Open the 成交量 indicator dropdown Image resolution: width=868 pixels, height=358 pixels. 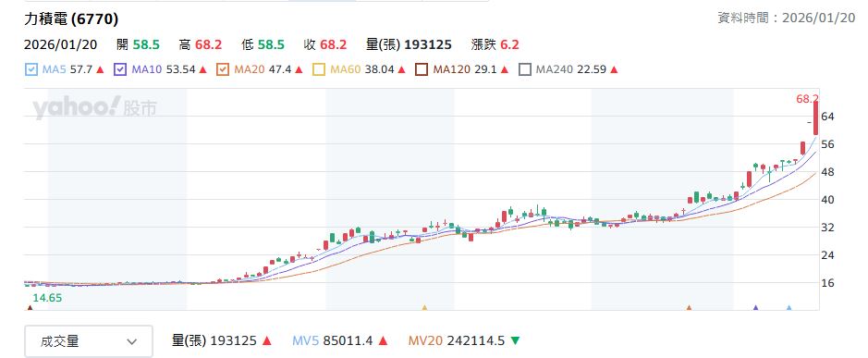pos(89,341)
